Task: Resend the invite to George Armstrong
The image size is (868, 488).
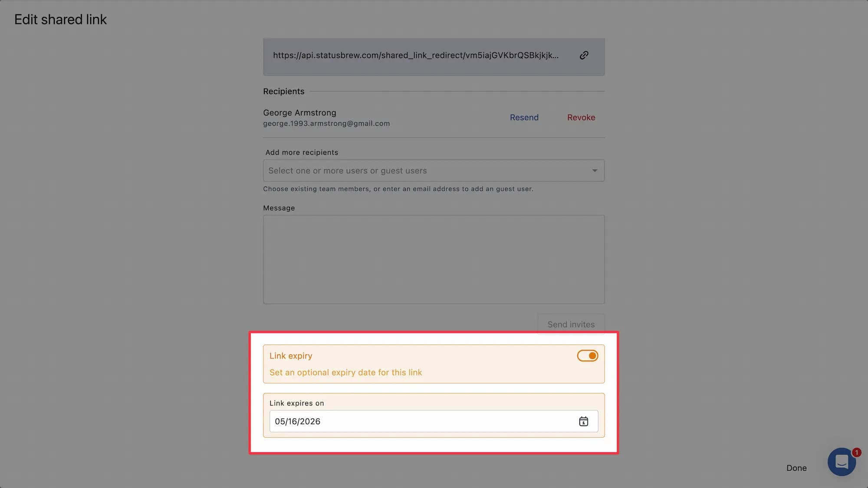Action: (x=524, y=118)
